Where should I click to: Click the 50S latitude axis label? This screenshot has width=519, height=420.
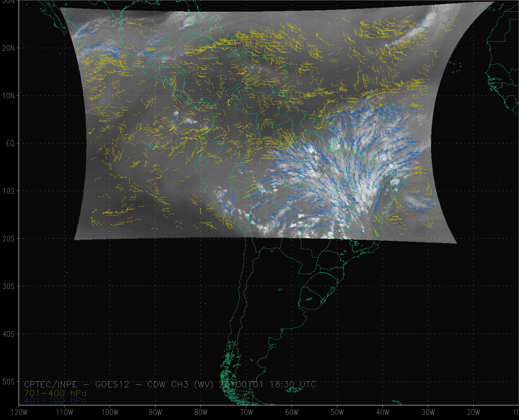tap(9, 382)
